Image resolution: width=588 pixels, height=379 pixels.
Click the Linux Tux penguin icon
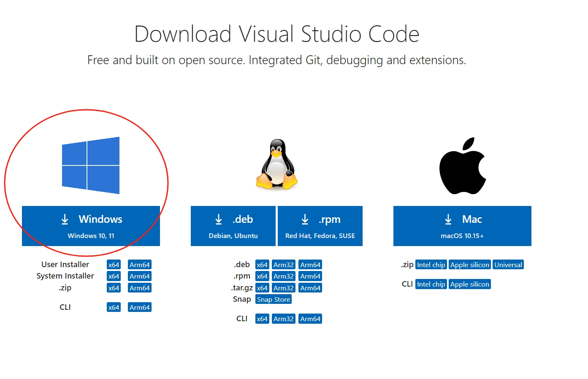pyautogui.click(x=276, y=164)
